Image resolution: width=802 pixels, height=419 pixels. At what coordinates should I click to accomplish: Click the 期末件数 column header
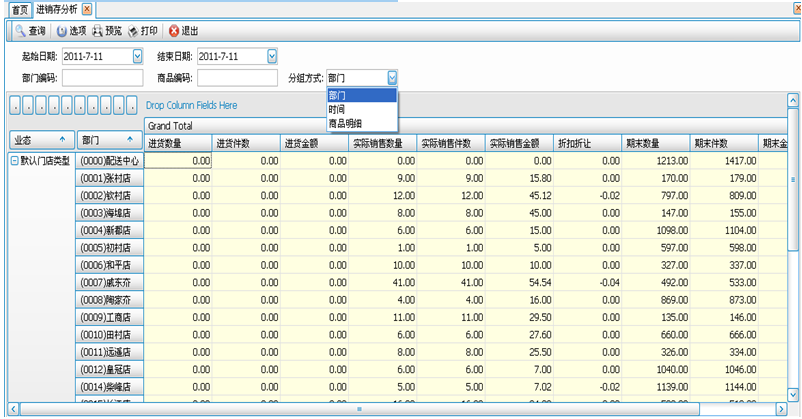tap(724, 143)
